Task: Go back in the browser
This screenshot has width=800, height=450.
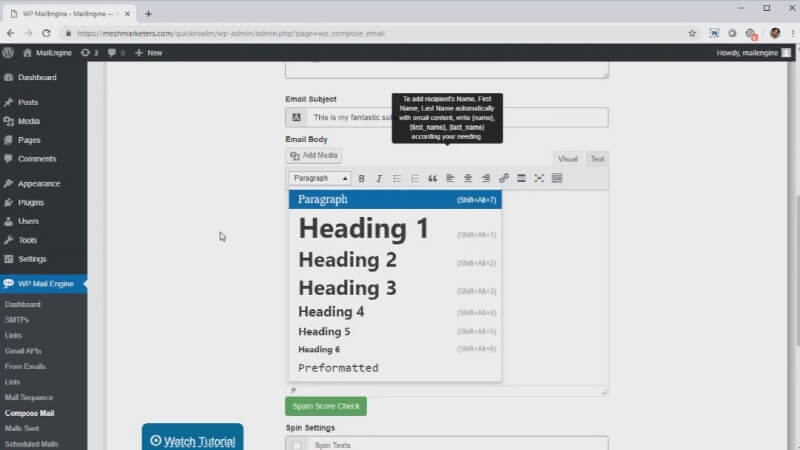Action: pos(10,33)
